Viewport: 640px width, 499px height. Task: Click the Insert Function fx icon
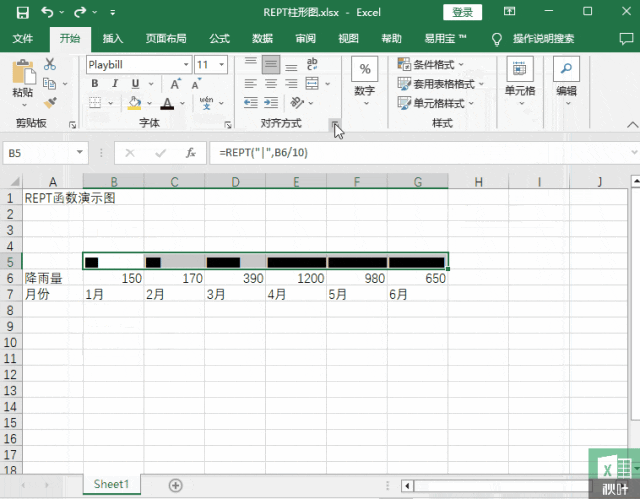[190, 153]
